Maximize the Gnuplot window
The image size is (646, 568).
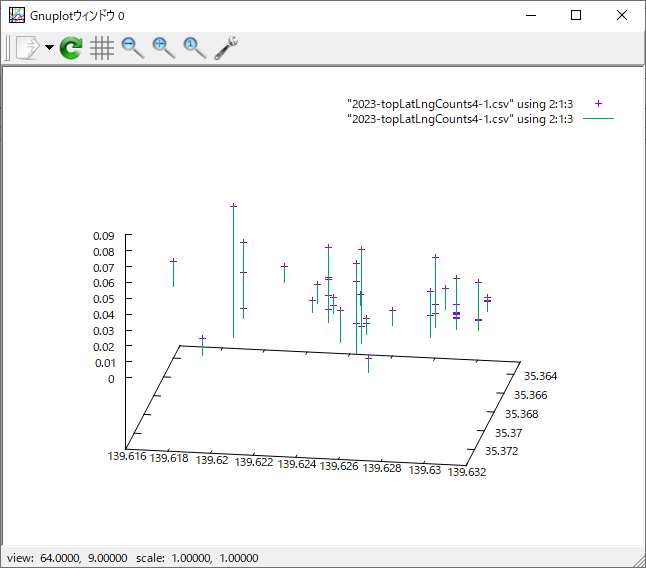[576, 15]
